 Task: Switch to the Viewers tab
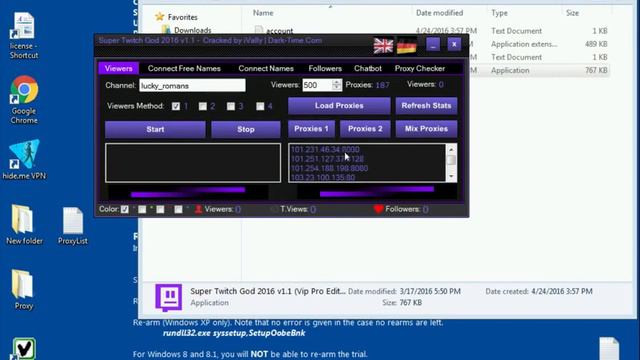(x=118, y=68)
